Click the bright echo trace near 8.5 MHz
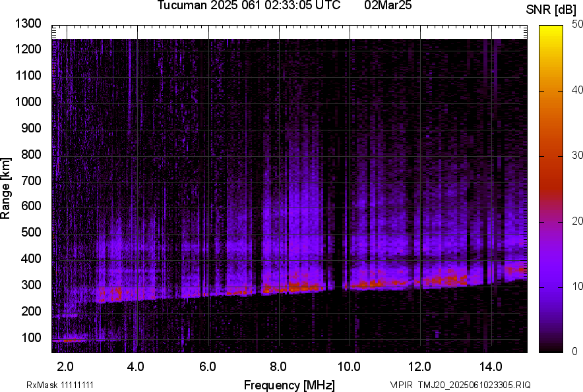 pyautogui.click(x=297, y=287)
